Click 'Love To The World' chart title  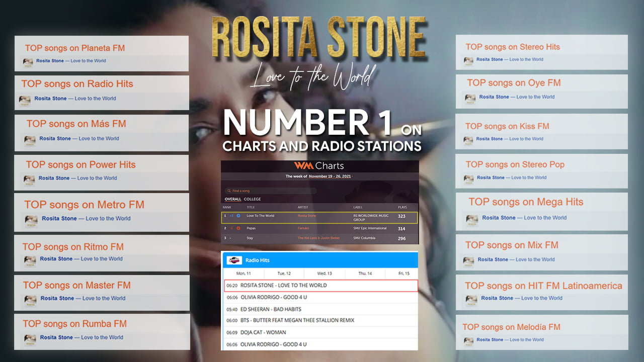point(260,216)
